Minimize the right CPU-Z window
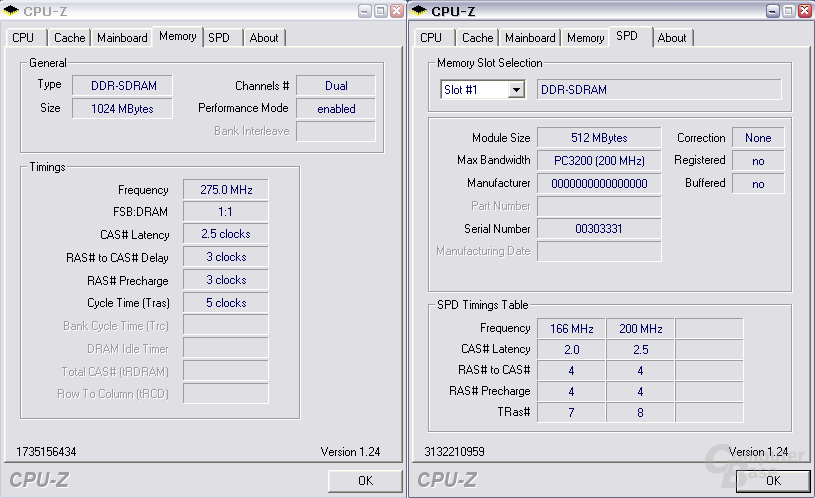The height and width of the screenshot is (498, 815). [x=773, y=11]
